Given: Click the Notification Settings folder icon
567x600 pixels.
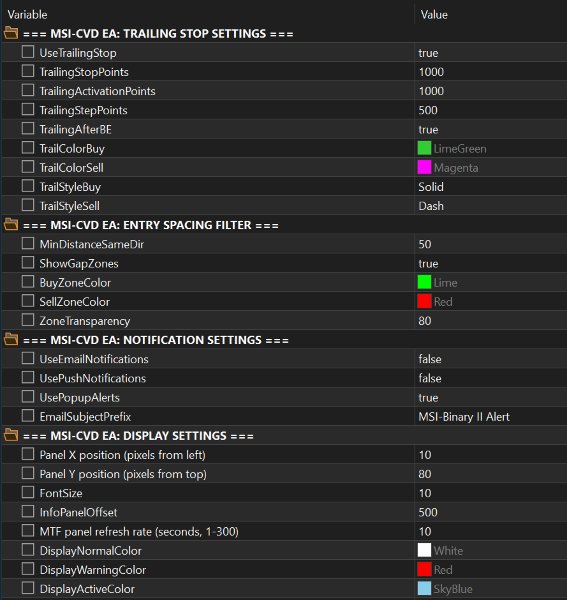Looking at the screenshot, I should (x=11, y=339).
